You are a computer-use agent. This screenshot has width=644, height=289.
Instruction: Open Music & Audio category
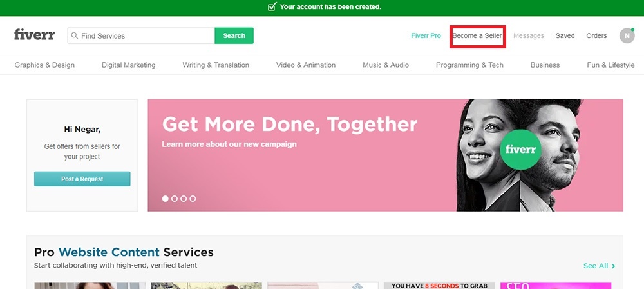pos(386,65)
